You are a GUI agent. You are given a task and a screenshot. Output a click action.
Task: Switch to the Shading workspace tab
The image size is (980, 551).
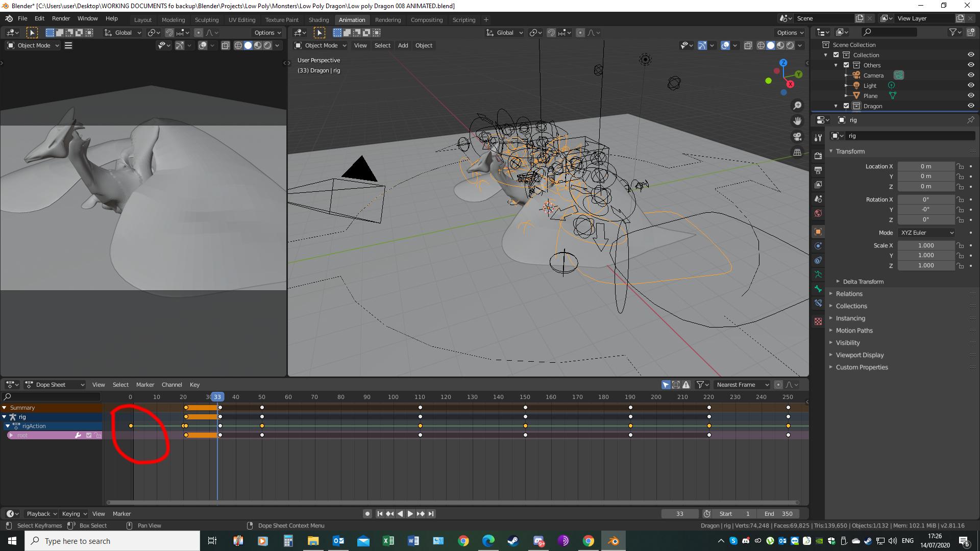click(318, 20)
